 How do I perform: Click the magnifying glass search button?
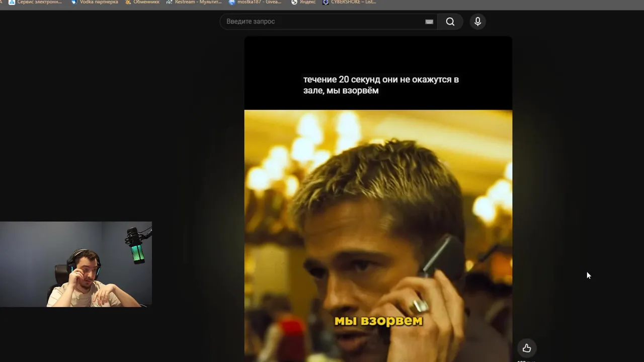click(x=450, y=22)
